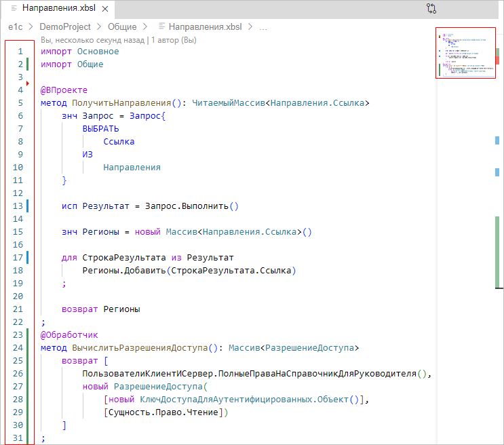Click line number 23 in the gutter
The height and width of the screenshot is (445, 504).
coord(18,335)
